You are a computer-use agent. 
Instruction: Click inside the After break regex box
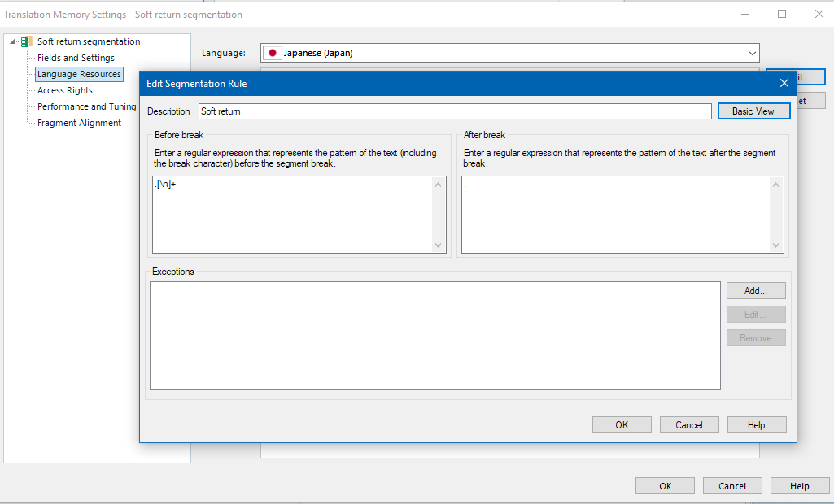[615, 215]
